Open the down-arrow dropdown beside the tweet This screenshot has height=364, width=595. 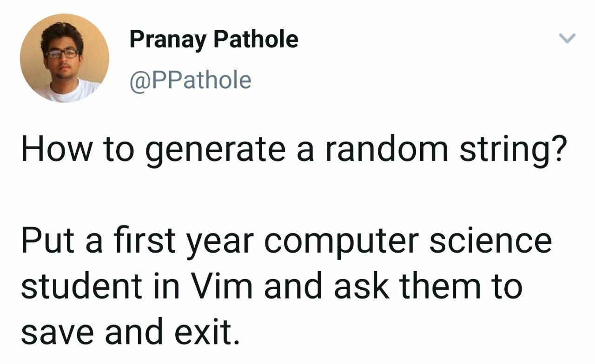[568, 38]
